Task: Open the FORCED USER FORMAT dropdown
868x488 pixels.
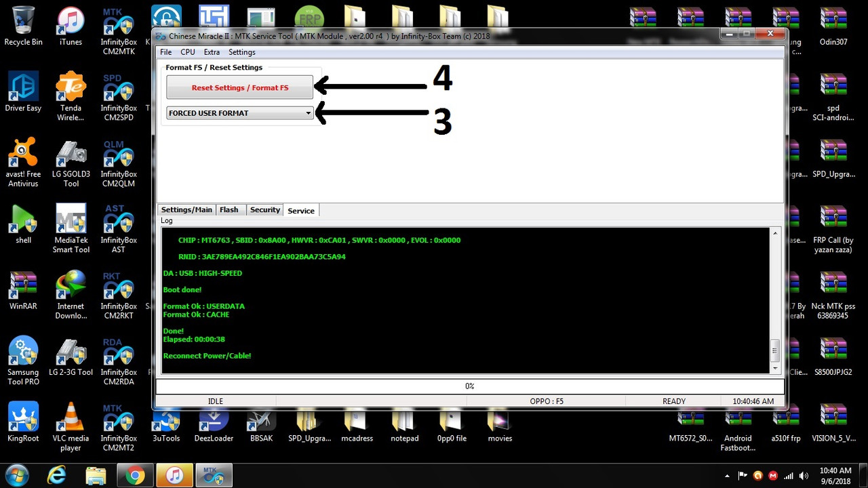Action: click(239, 113)
